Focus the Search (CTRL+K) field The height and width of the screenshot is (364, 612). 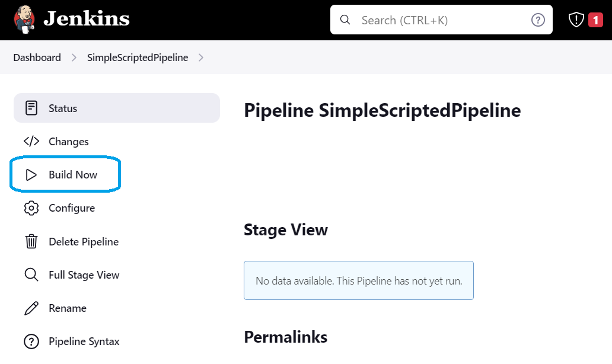[x=441, y=20]
